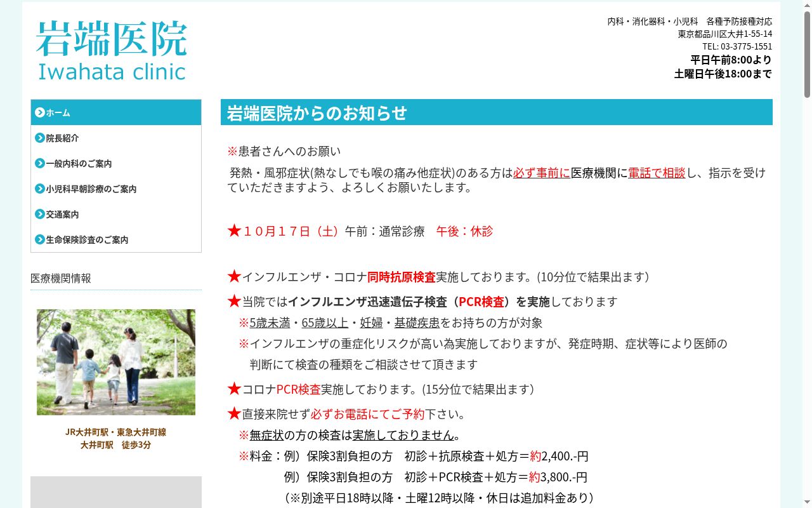Viewport: 812px width, 508px height.
Task: Click the underlined 5歳未満 text
Action: [x=270, y=323]
